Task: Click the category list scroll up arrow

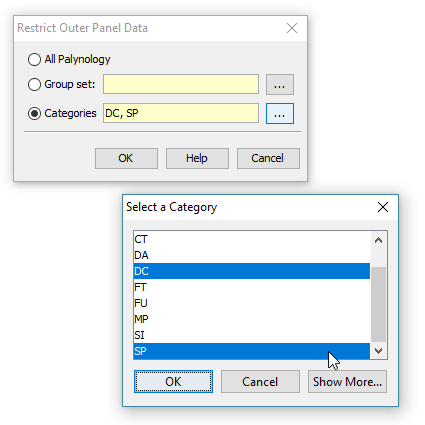Action: tap(378, 240)
